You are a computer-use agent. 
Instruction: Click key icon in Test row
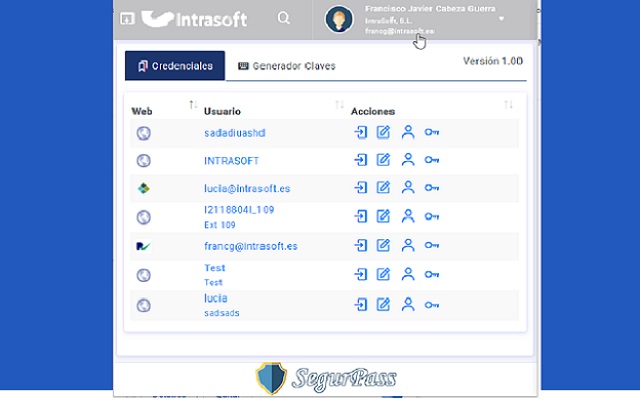point(432,274)
